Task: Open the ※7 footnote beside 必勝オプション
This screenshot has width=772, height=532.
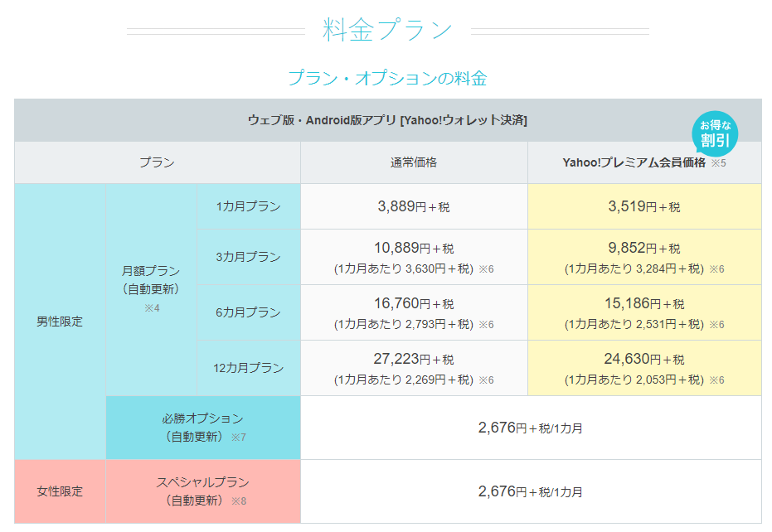Action: coord(239,437)
